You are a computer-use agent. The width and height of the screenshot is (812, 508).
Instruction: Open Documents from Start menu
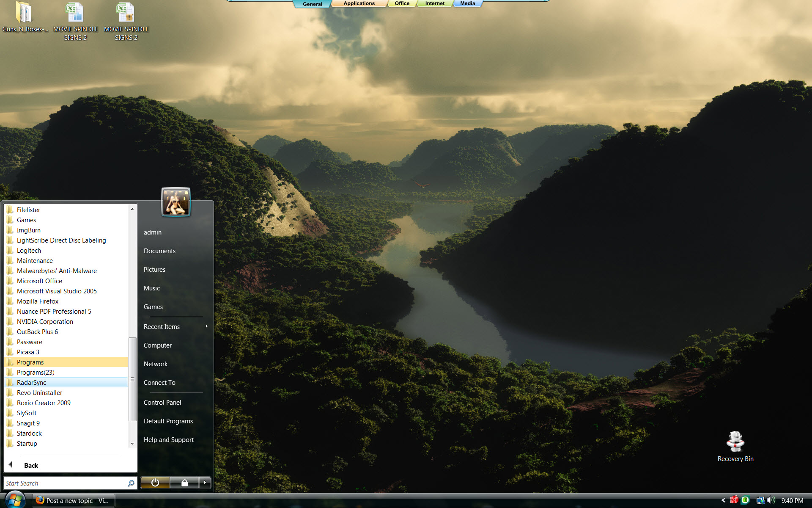pyautogui.click(x=159, y=251)
